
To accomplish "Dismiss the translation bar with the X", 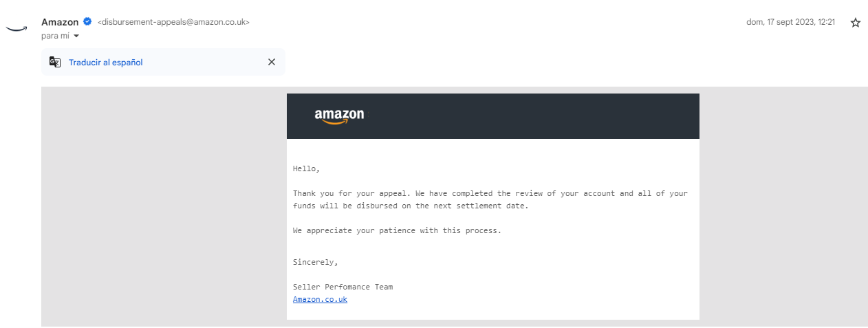I will [x=272, y=62].
